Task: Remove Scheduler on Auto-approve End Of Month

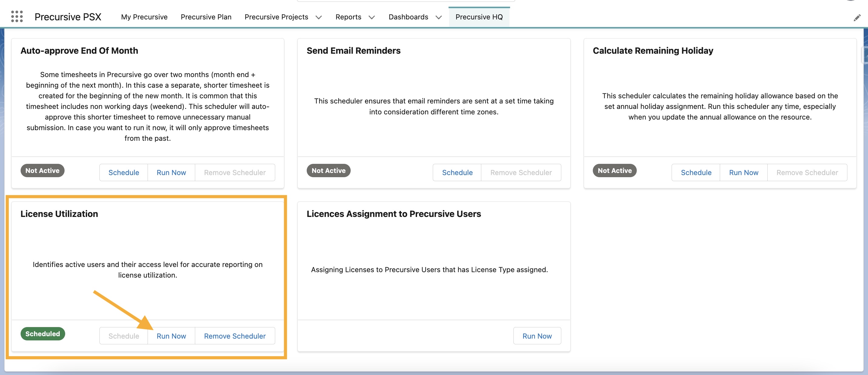Action: 235,172
